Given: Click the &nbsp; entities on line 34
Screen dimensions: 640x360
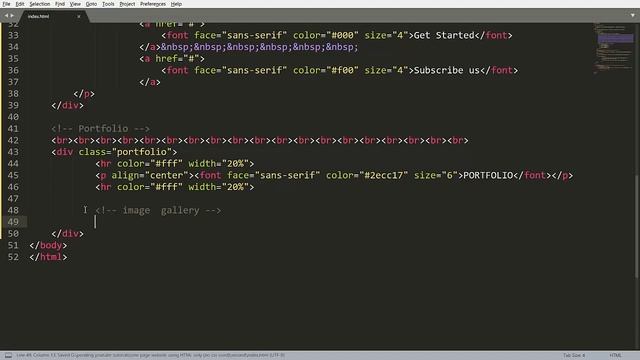Looking at the screenshot, I should pyautogui.click(x=260, y=47).
